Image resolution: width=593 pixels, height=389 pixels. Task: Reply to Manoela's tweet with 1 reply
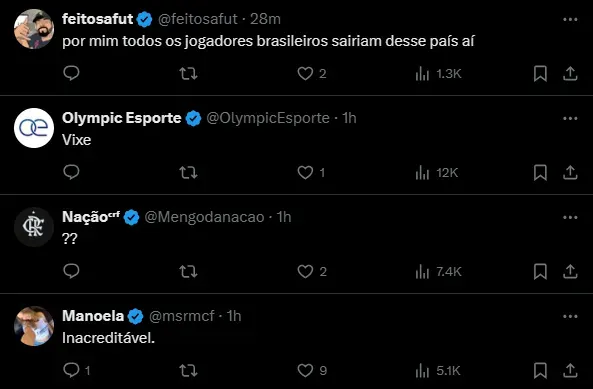[x=77, y=370]
